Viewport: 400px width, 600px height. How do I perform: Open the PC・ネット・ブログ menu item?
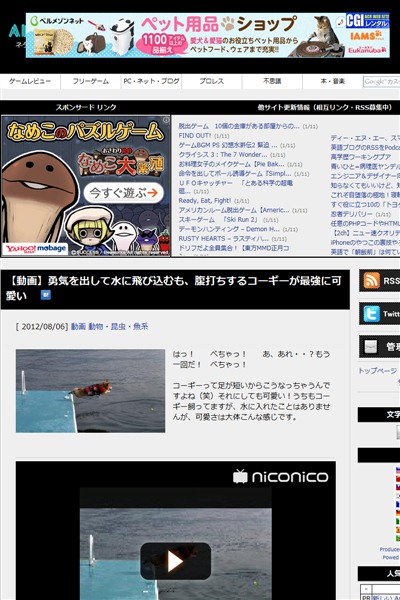pyautogui.click(x=151, y=82)
